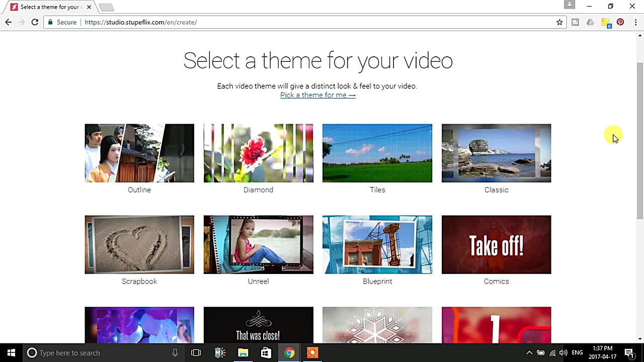The image size is (644, 362).
Task: Open a new browser tab
Action: click(106, 7)
